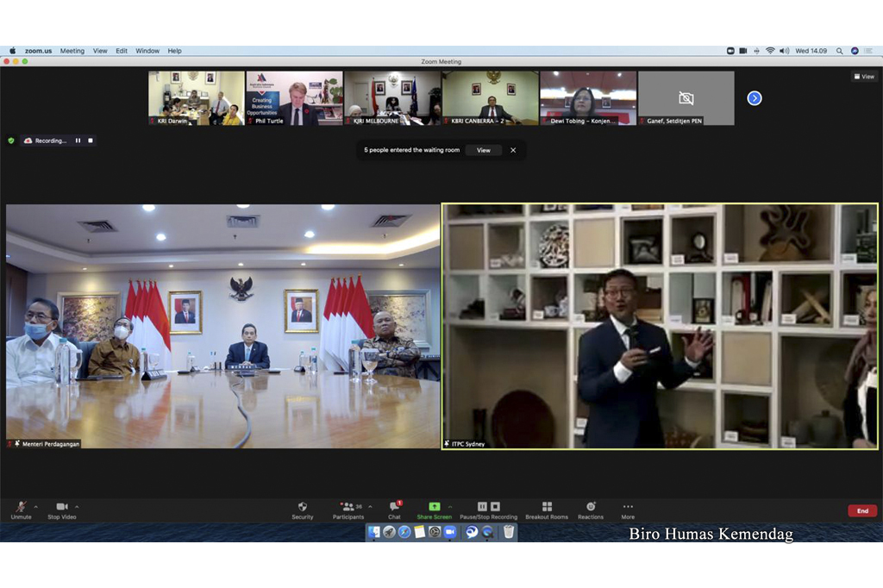The width and height of the screenshot is (883, 588).
Task: Open the Apple menu
Action: coord(12,51)
